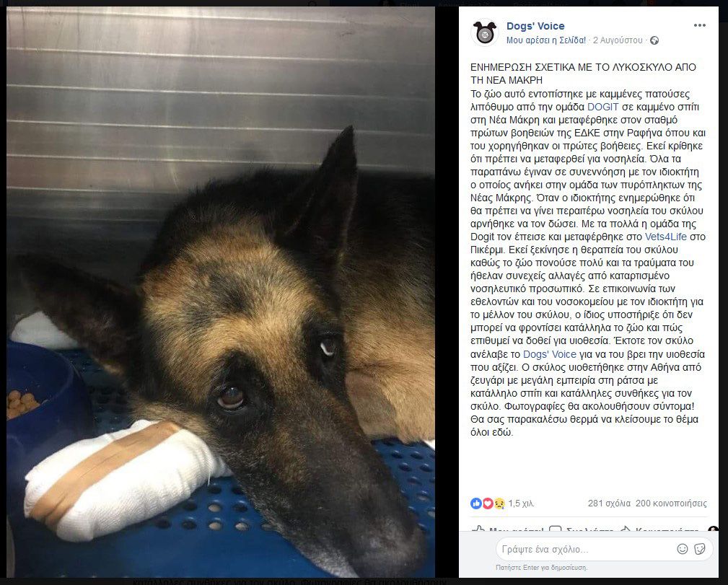Follow the DOGIT link in the post
728x585 pixels.
click(x=602, y=107)
